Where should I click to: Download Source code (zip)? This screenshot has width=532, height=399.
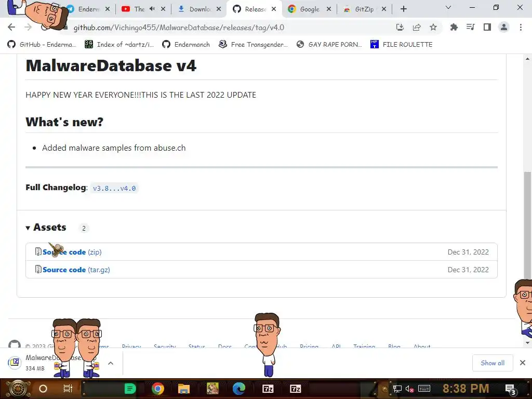(x=72, y=252)
